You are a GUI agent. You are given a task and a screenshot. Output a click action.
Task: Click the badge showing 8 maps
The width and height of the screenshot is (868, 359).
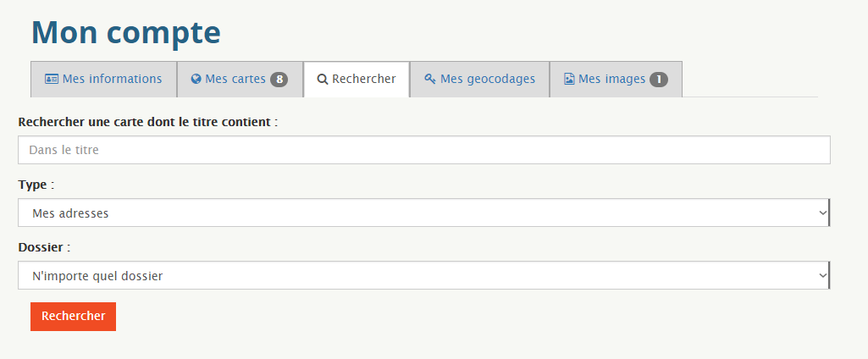[x=279, y=80]
